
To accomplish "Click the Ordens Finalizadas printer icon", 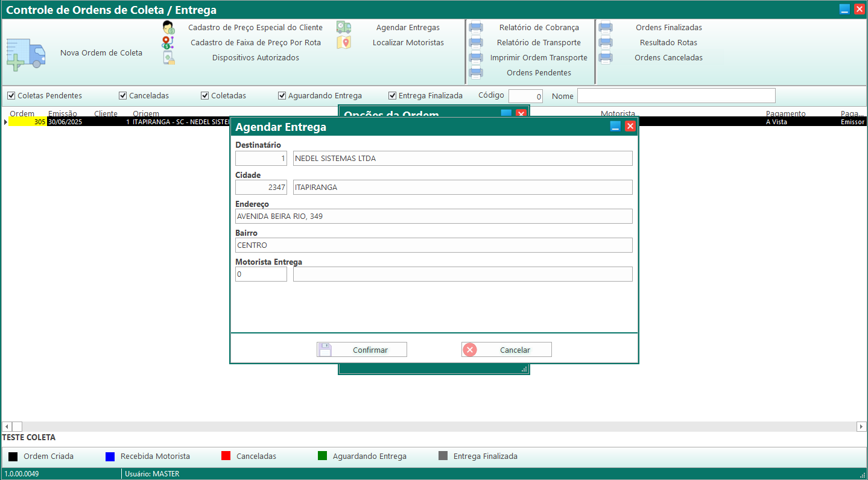I will (x=606, y=28).
